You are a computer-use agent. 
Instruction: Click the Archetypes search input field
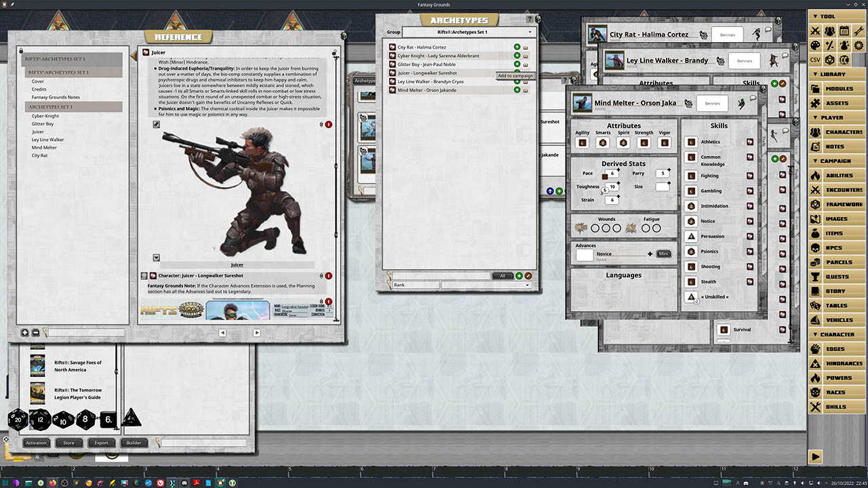click(441, 276)
